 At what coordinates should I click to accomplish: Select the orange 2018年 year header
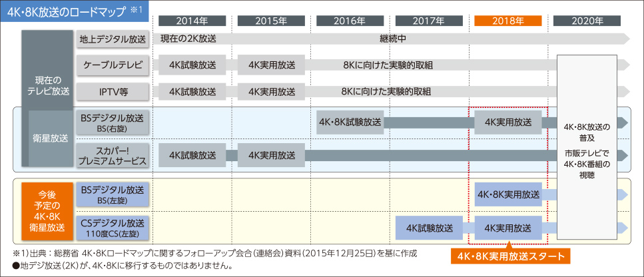(508, 21)
